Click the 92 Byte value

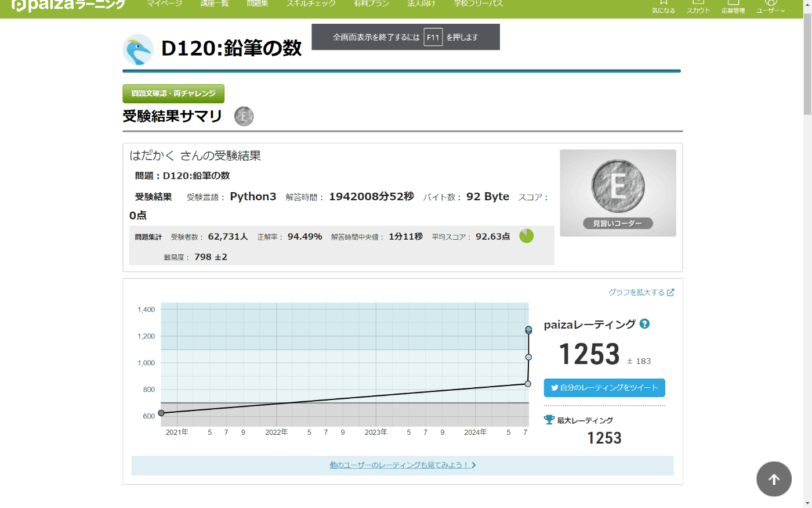[x=488, y=197]
